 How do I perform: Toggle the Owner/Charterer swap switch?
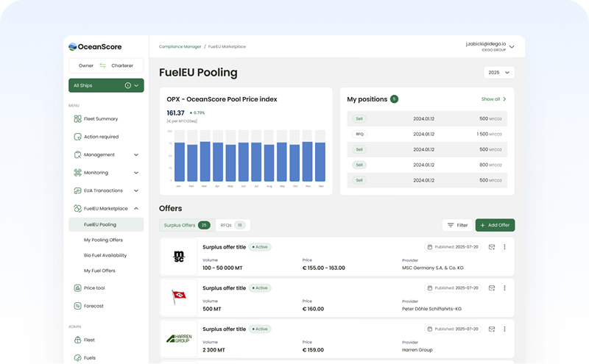click(103, 66)
